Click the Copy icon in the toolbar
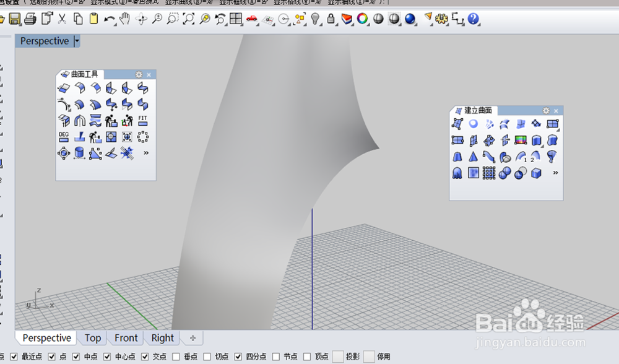The height and width of the screenshot is (364, 619). tap(78, 19)
